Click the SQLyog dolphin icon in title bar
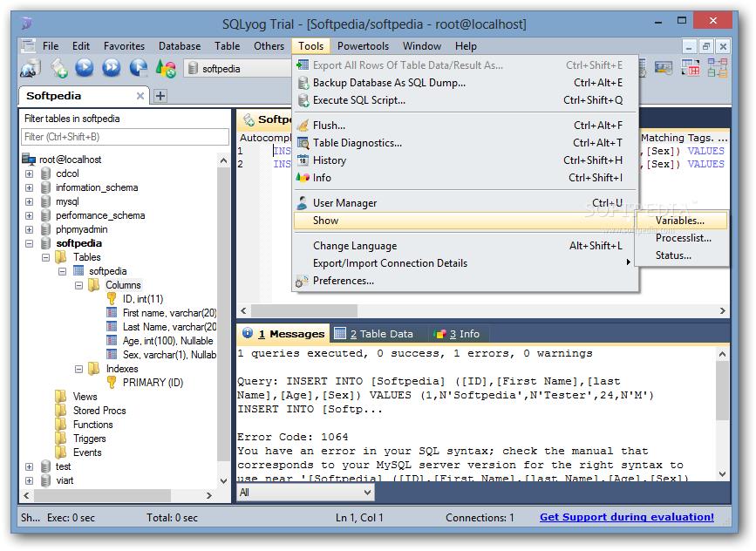 click(26, 24)
